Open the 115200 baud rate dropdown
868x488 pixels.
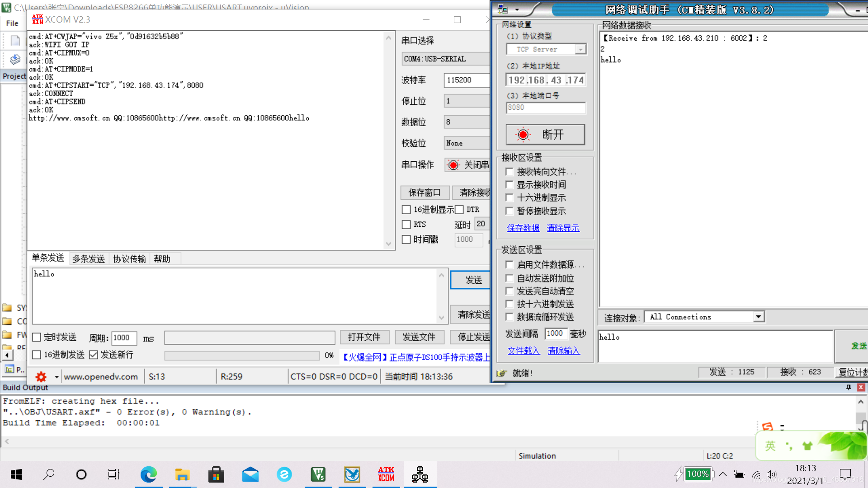[x=467, y=80]
